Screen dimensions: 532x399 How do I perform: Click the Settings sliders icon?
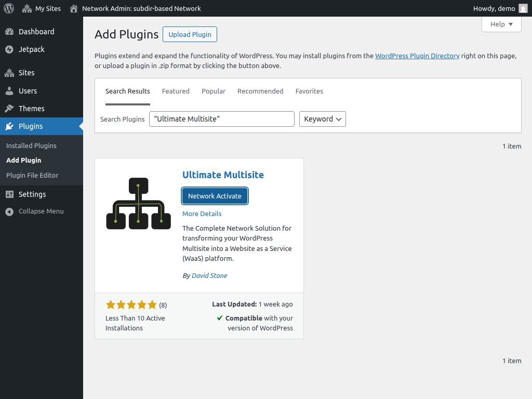click(9, 194)
